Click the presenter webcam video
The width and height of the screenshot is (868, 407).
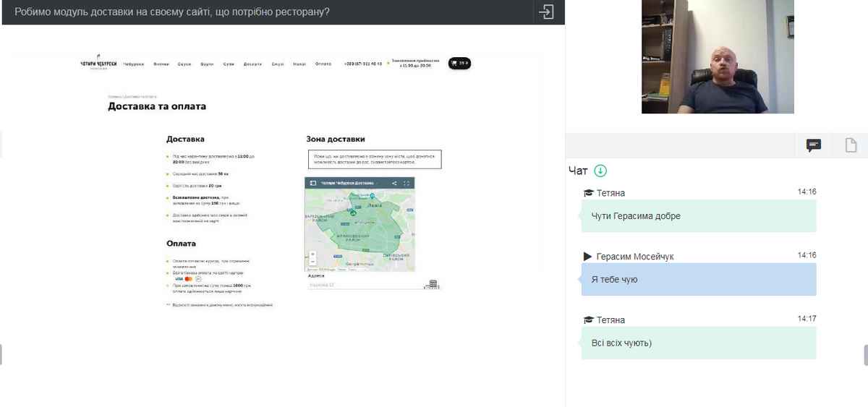click(718, 56)
